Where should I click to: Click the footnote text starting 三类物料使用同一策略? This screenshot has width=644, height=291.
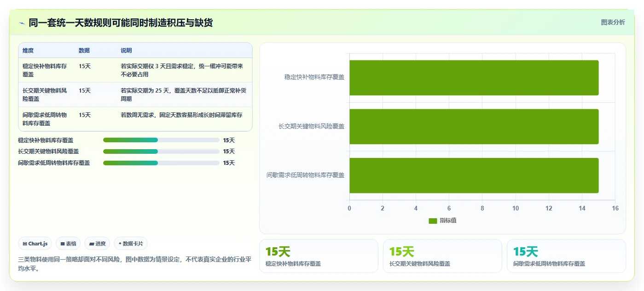coord(134,264)
